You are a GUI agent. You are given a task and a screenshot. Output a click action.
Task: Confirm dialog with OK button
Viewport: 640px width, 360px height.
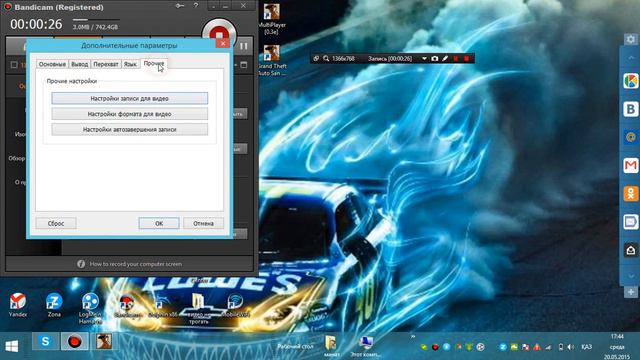tap(159, 223)
